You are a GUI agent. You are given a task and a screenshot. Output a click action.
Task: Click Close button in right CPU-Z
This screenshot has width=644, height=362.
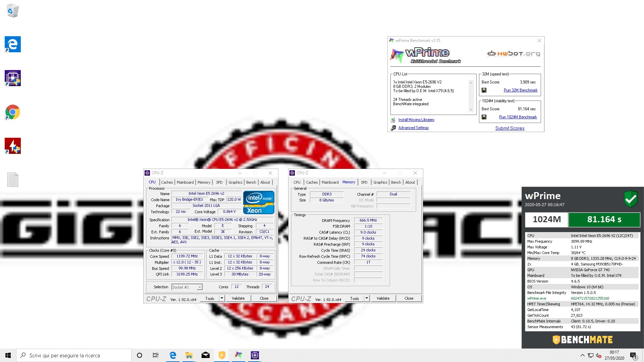pos(409,298)
